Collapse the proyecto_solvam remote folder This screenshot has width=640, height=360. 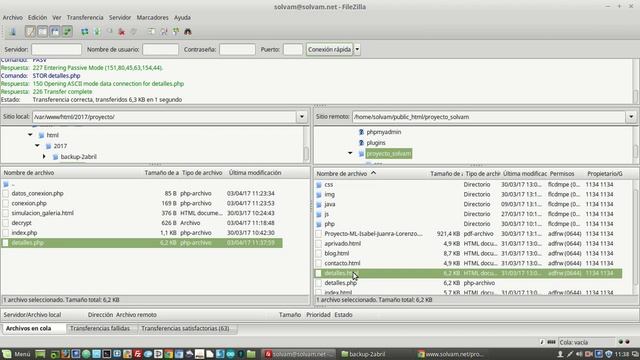tap(350, 153)
